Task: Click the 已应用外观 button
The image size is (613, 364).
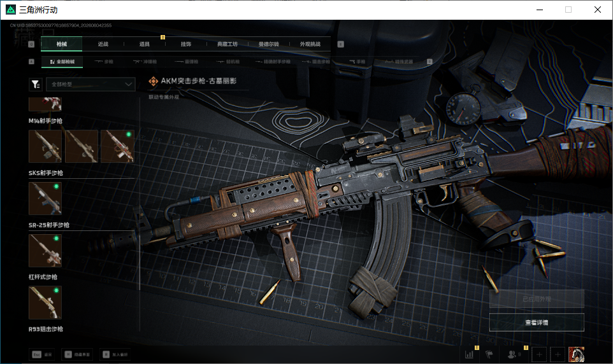Action: tap(537, 299)
